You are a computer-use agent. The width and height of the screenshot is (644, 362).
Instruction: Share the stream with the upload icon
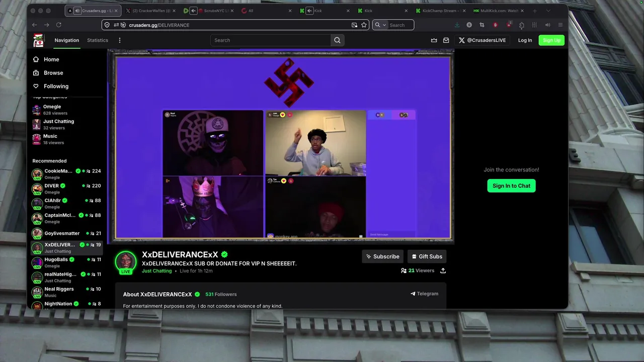click(443, 270)
